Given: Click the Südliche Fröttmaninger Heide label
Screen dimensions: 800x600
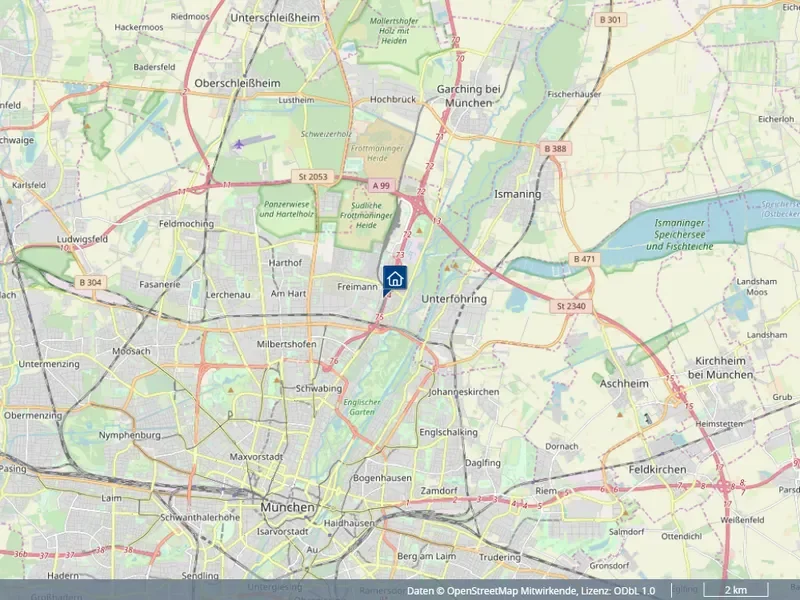Looking at the screenshot, I should pos(366,215).
